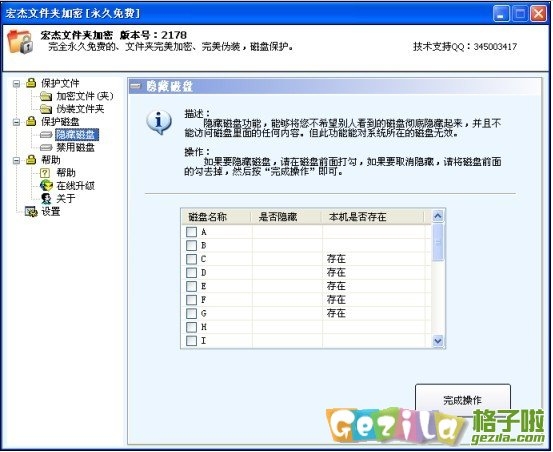The width and height of the screenshot is (553, 452).
Task: Select 隐藏磁盘 in the sidebar tree
Action: click(76, 135)
